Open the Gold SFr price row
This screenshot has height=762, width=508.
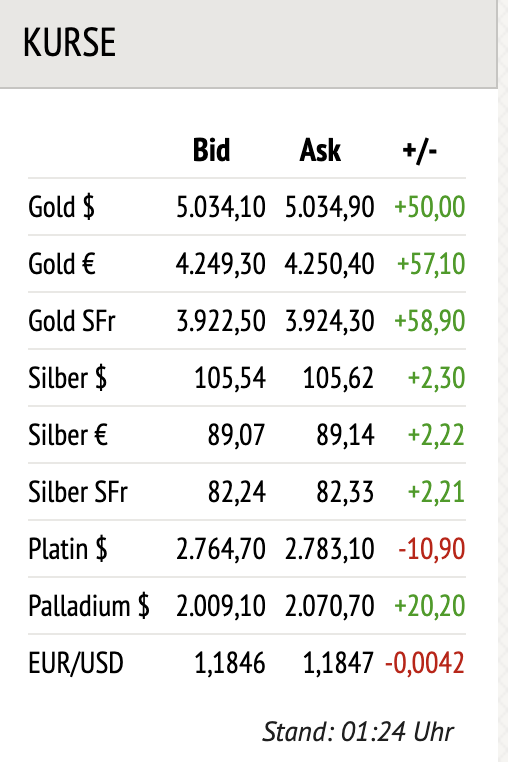coord(247,321)
